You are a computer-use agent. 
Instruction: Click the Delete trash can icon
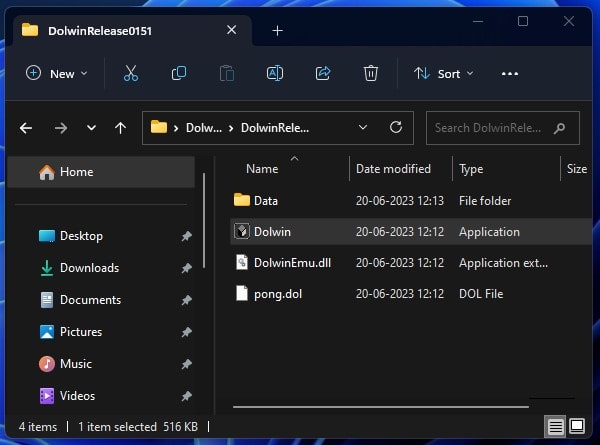[x=370, y=73]
